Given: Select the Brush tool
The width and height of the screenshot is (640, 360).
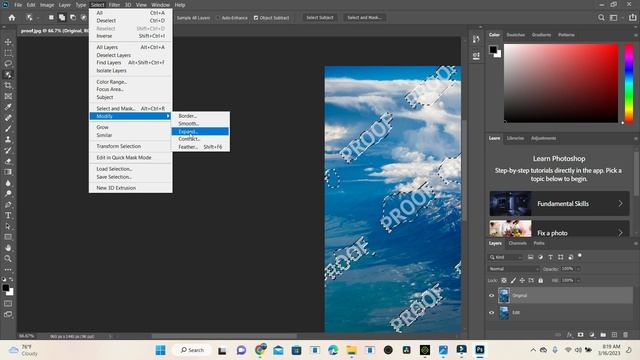Looking at the screenshot, I should coord(8,129).
